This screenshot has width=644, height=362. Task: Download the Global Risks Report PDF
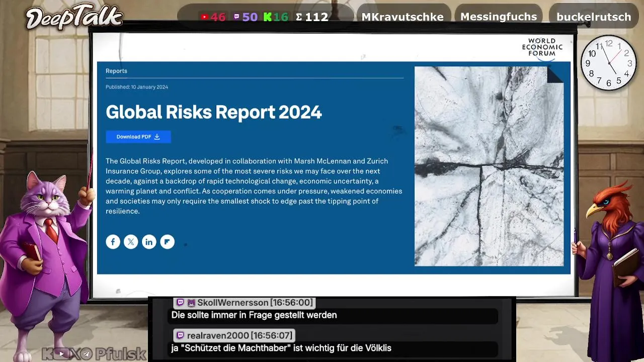pos(138,137)
